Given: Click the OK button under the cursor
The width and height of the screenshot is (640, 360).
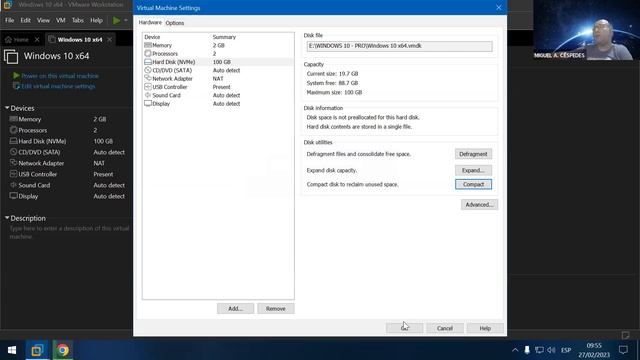Looking at the screenshot, I should (x=404, y=328).
